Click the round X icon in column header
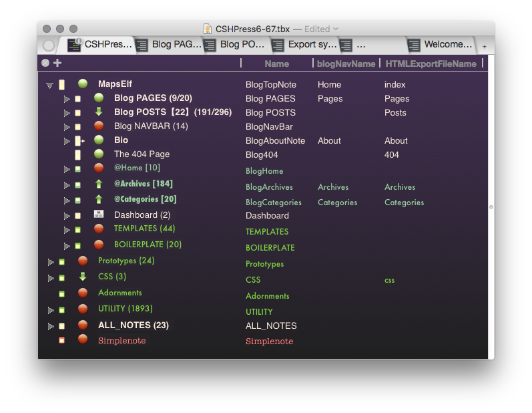532x413 pixels. pyautogui.click(x=45, y=63)
